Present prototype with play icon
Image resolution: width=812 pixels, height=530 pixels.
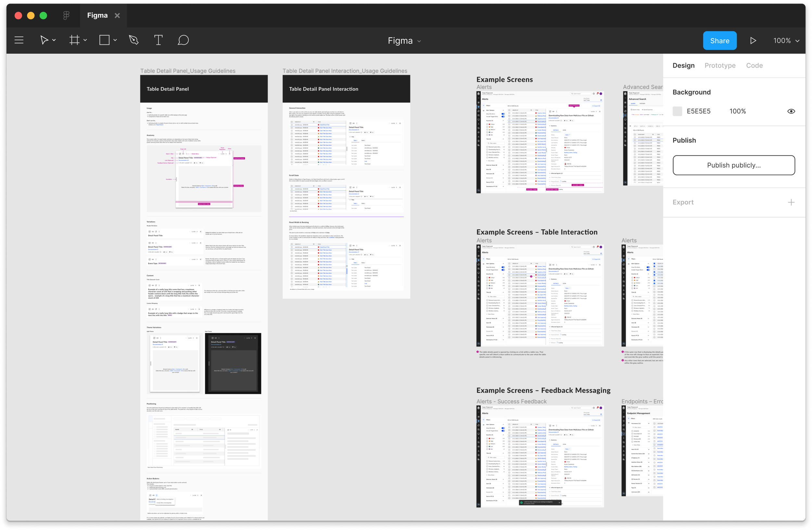(753, 41)
